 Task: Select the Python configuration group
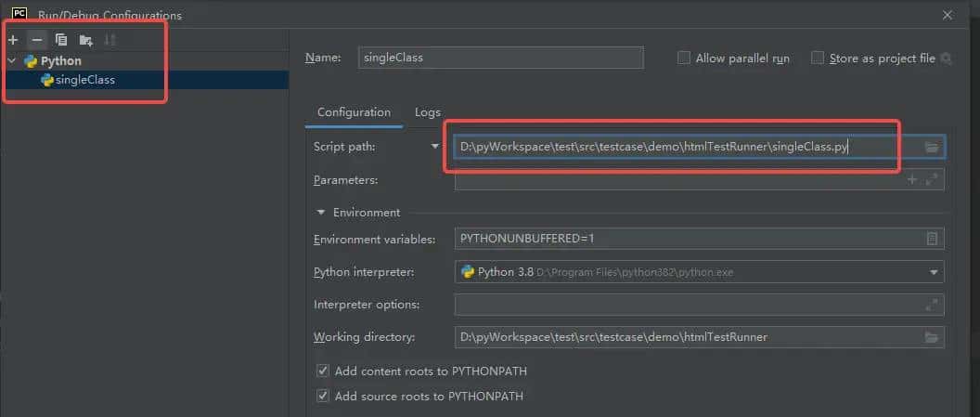pos(60,61)
